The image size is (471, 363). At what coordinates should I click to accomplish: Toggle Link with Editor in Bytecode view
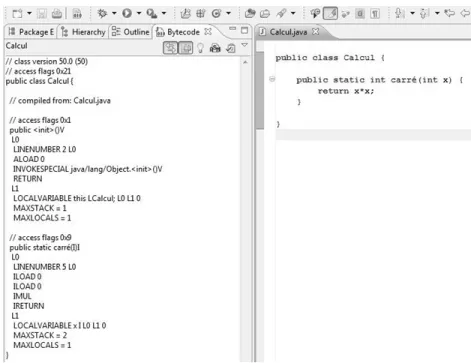tap(170, 48)
